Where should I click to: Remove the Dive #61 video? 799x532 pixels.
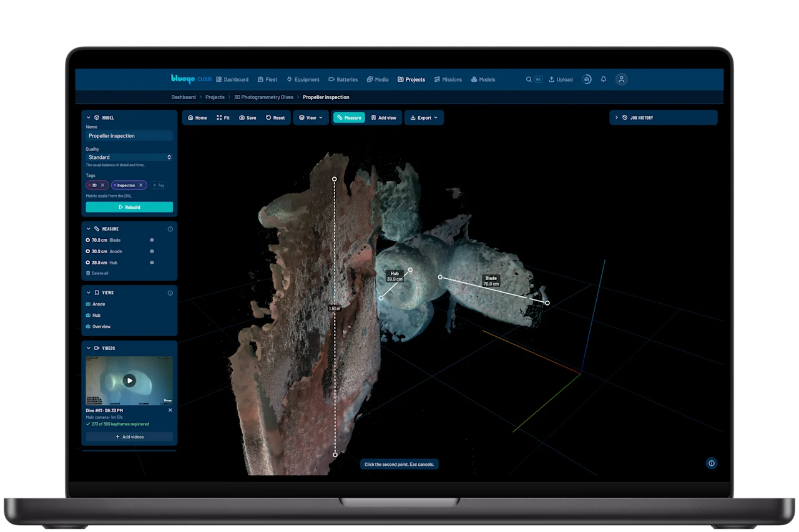170,410
